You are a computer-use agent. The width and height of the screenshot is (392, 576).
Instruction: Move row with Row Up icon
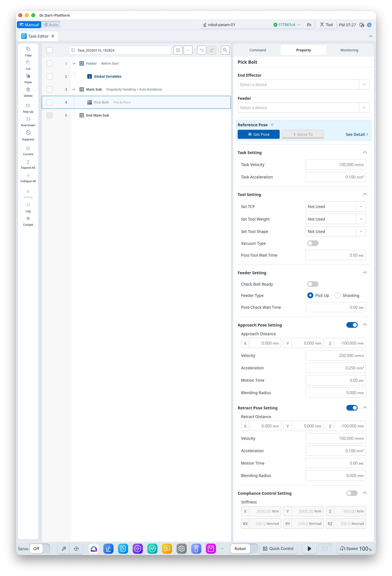(x=28, y=105)
